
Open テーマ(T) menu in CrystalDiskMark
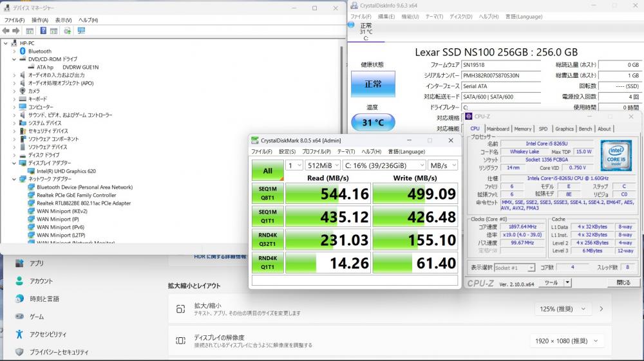pos(346,151)
